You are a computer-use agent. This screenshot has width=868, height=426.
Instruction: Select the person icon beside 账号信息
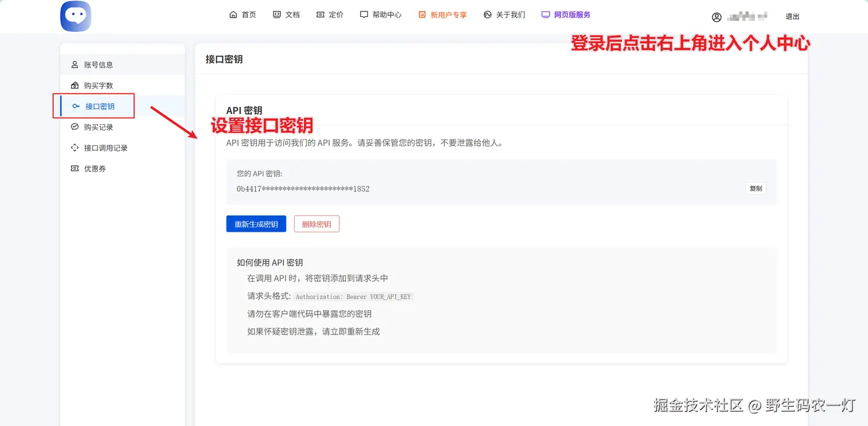point(74,64)
